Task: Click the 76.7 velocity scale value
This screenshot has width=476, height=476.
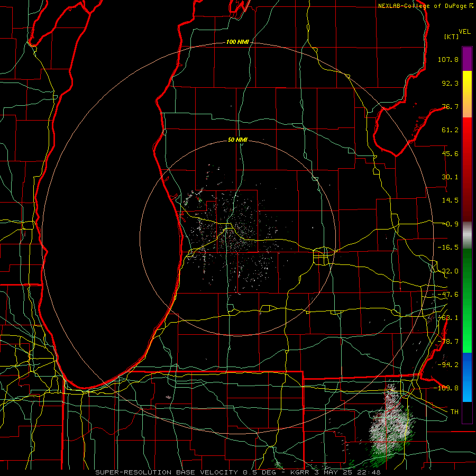Action: pyautogui.click(x=450, y=106)
